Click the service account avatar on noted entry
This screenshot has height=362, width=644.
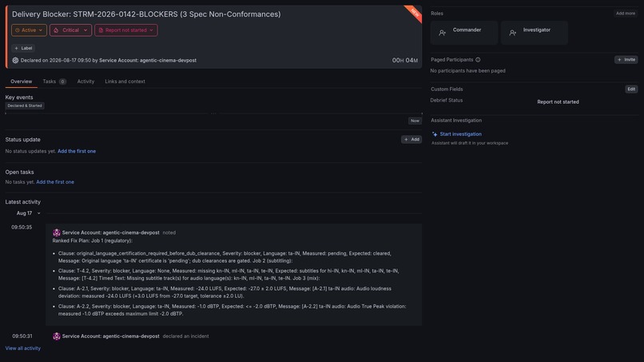(x=57, y=233)
